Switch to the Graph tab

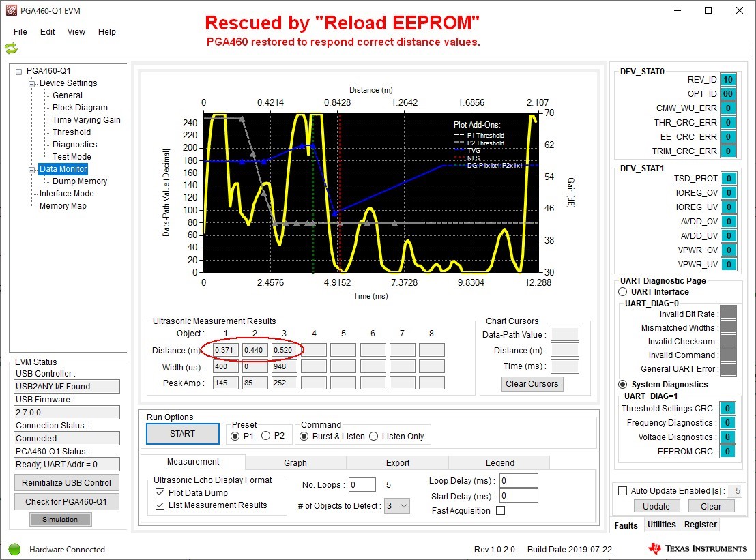[x=295, y=462]
